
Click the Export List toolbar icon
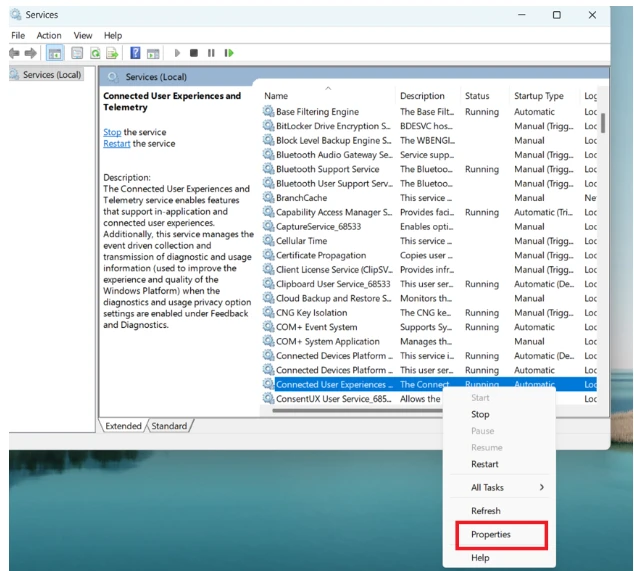112,53
